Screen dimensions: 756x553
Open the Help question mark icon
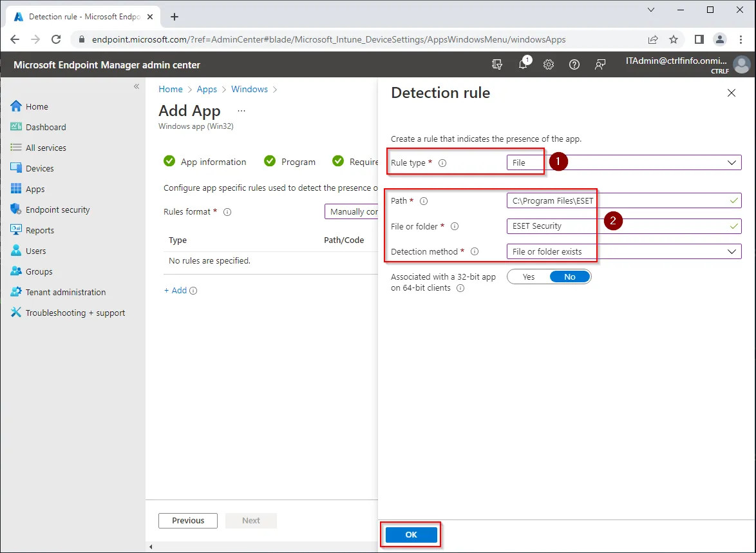574,64
